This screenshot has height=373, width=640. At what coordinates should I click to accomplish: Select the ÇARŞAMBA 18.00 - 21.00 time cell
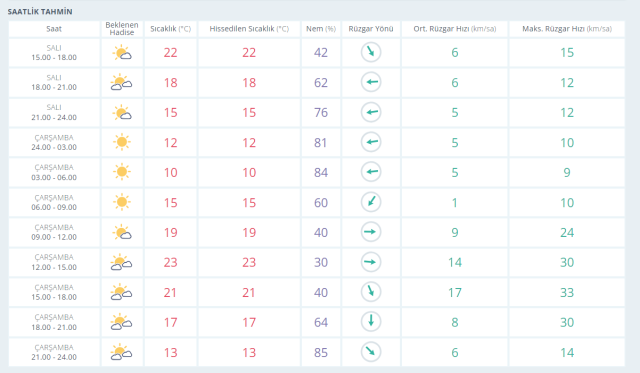click(x=54, y=322)
